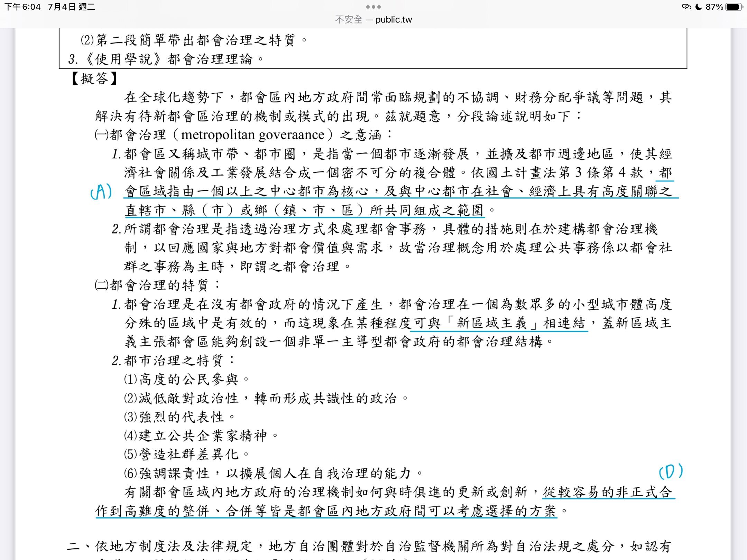Tap the clock showing 下午6:04
Screen dimensions: 747x560
[22, 7]
